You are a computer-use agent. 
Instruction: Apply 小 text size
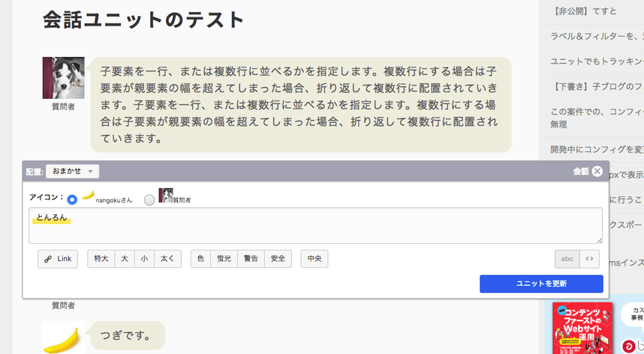point(144,259)
